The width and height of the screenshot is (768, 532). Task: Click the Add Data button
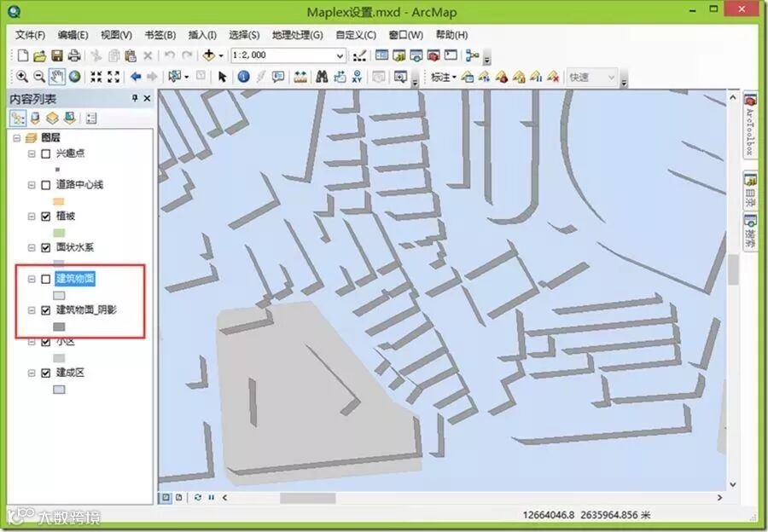point(209,55)
